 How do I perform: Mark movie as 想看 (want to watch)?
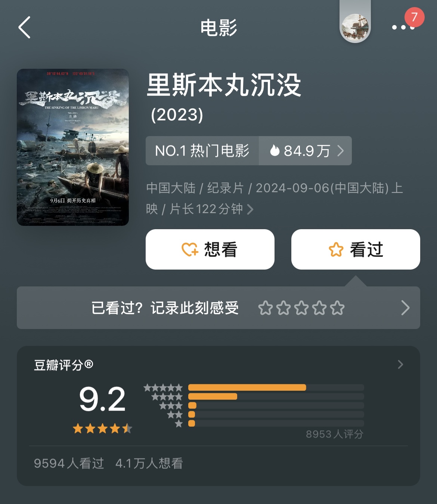pos(210,249)
